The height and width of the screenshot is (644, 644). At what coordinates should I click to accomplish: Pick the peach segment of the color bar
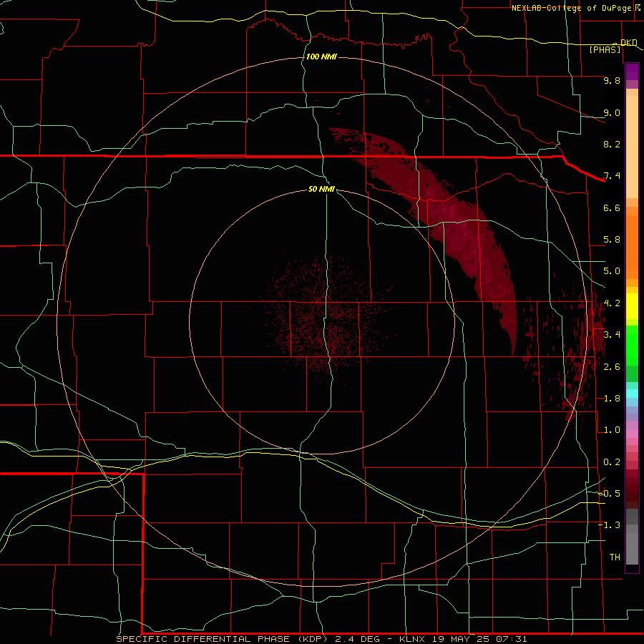(x=632, y=148)
